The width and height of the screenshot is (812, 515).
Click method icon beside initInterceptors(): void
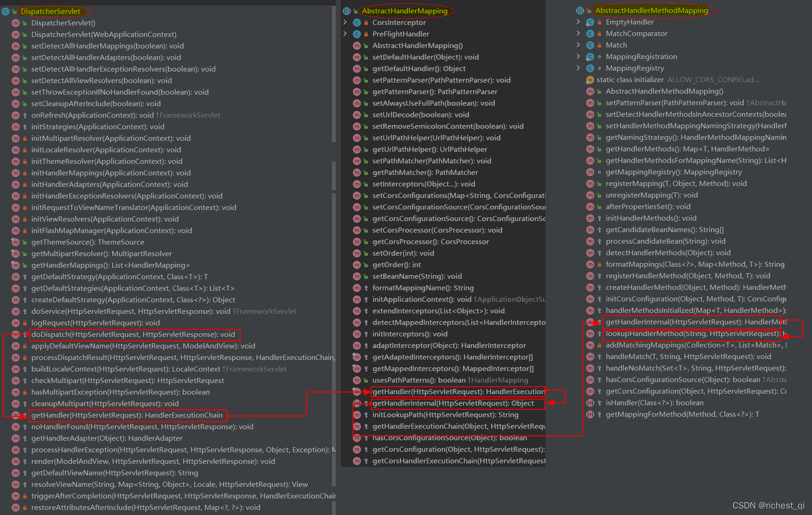(356, 334)
